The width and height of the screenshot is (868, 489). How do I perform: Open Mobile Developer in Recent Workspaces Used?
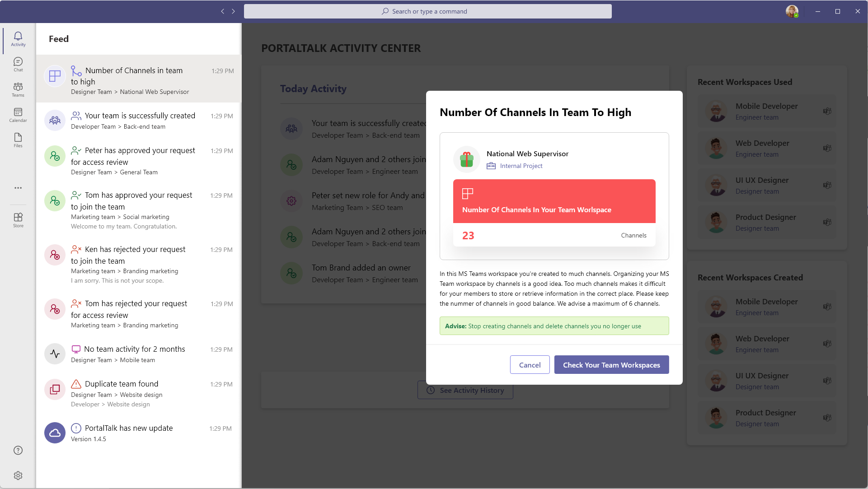coord(767,111)
